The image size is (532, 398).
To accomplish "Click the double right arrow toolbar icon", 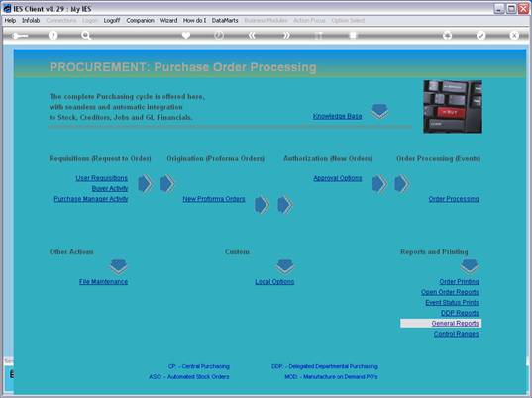I will (286, 36).
